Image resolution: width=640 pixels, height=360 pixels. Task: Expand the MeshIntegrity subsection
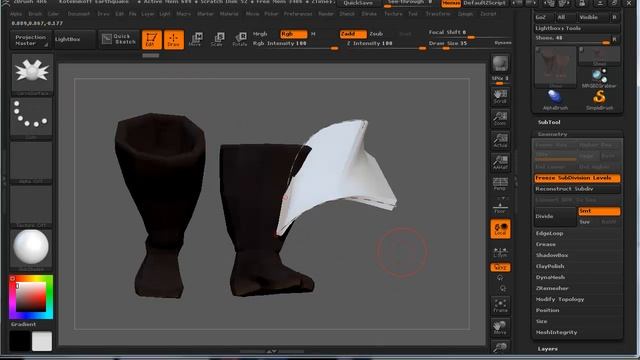click(x=556, y=332)
